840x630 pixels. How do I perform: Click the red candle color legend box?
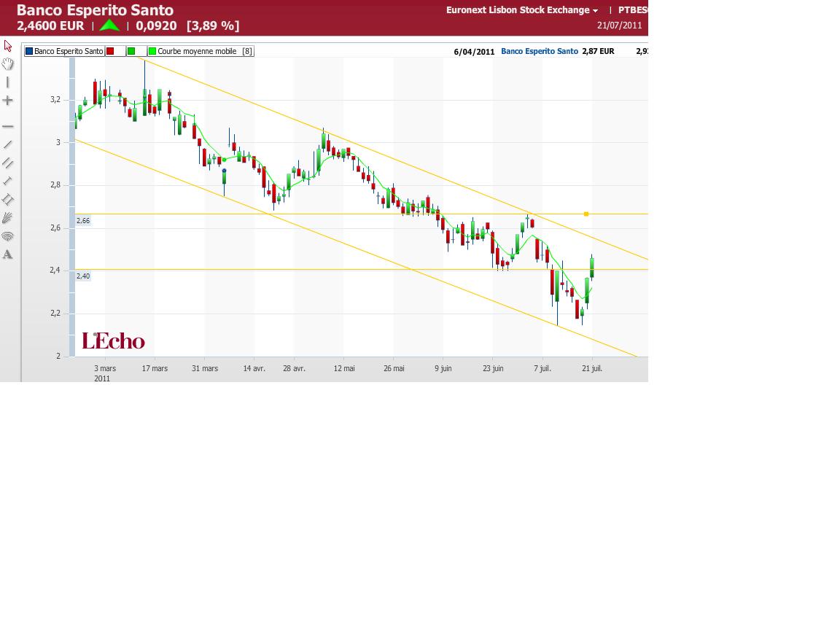(110, 52)
